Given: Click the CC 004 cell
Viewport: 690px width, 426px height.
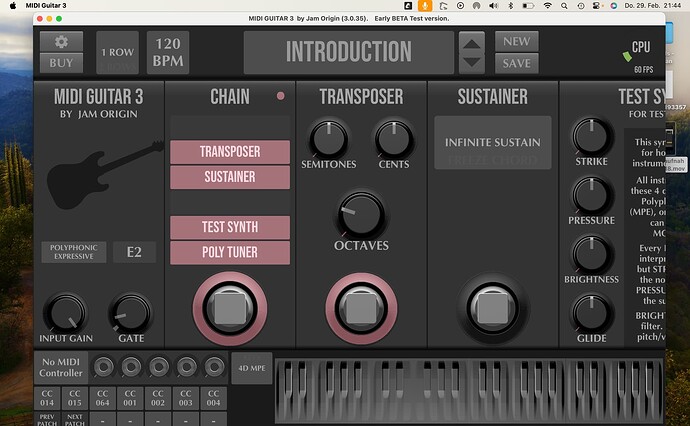Looking at the screenshot, I should click(x=213, y=398).
